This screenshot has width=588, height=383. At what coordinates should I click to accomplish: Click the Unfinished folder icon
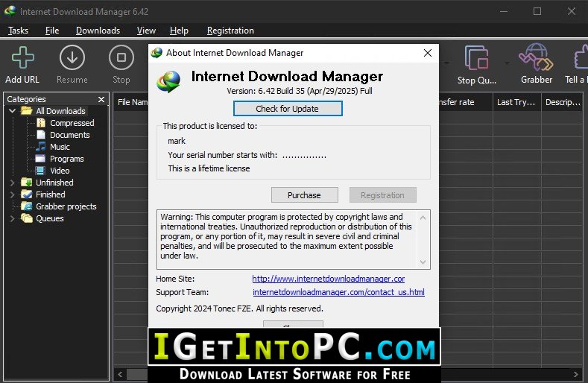(x=27, y=183)
